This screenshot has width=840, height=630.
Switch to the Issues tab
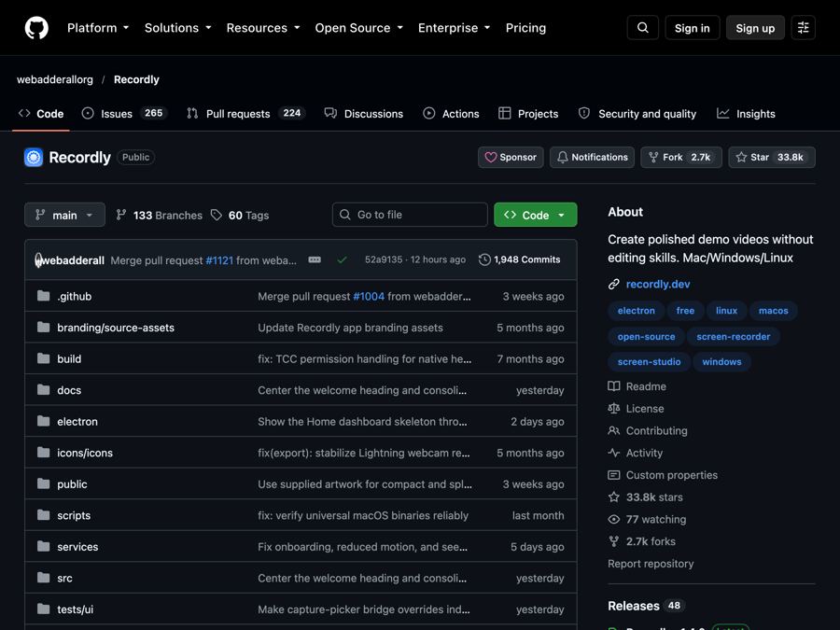(125, 114)
